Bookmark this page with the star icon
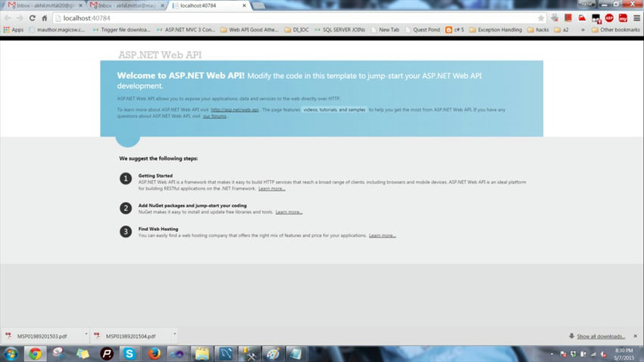 click(x=541, y=18)
